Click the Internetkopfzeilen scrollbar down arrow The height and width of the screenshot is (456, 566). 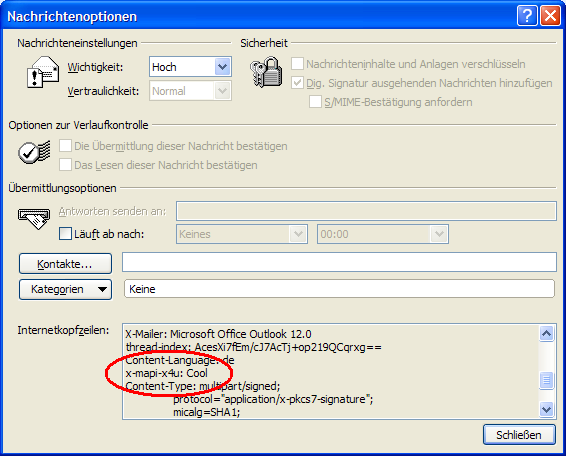(546, 409)
